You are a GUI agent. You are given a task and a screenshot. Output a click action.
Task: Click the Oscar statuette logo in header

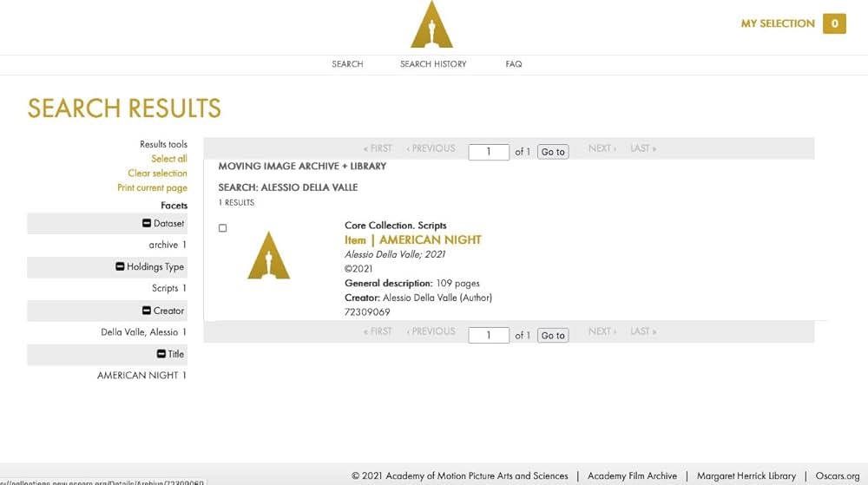tap(431, 25)
